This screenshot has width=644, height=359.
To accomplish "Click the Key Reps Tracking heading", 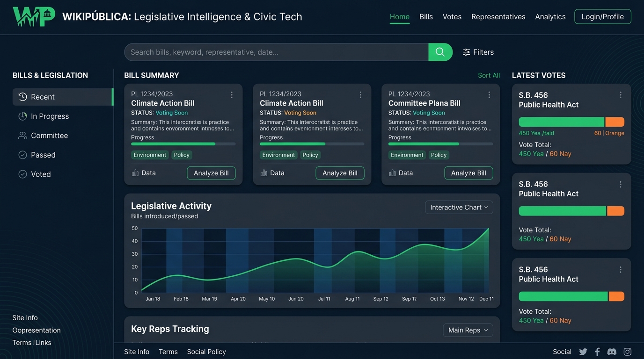I will (x=170, y=329).
